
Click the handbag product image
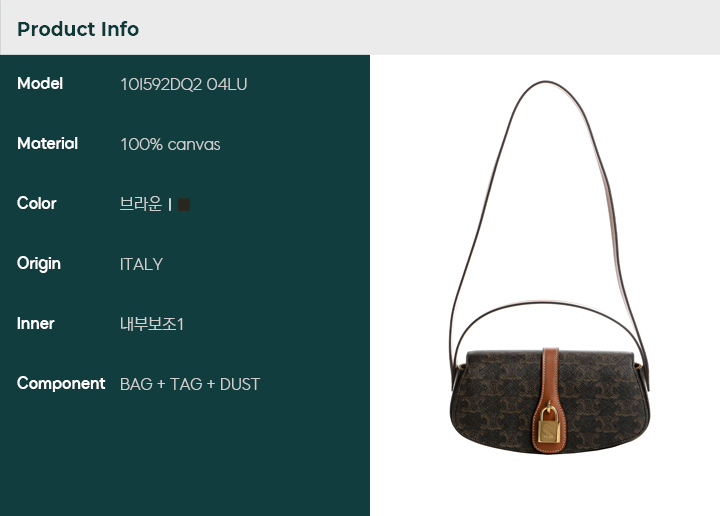(x=549, y=268)
